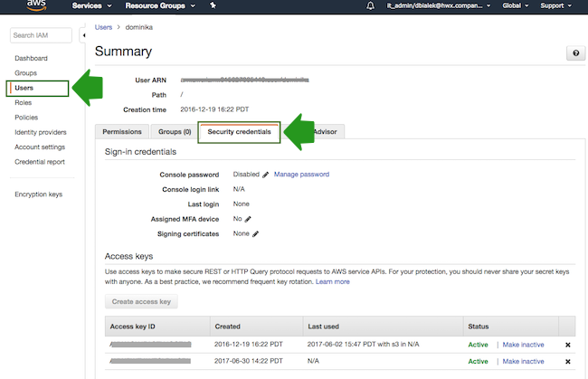Click the Manage password link

[301, 175]
